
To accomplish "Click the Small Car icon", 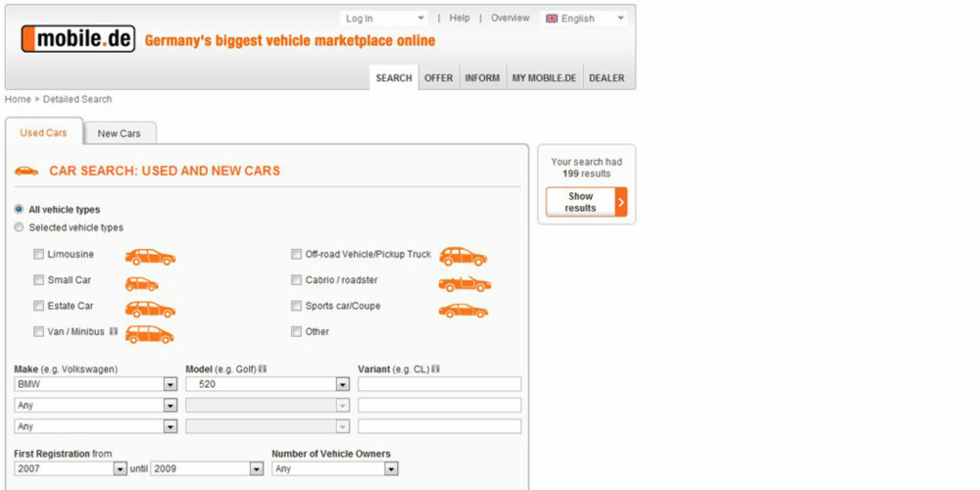I will point(141,284).
